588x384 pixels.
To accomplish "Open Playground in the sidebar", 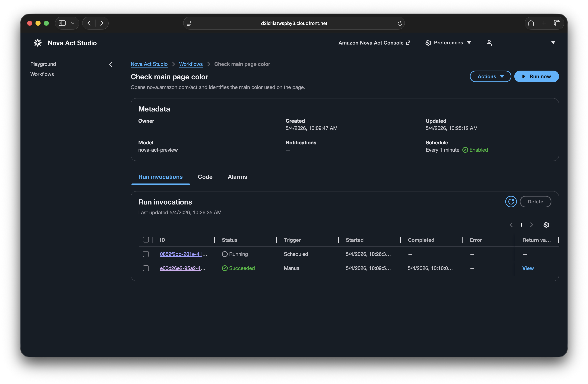I will (x=43, y=64).
